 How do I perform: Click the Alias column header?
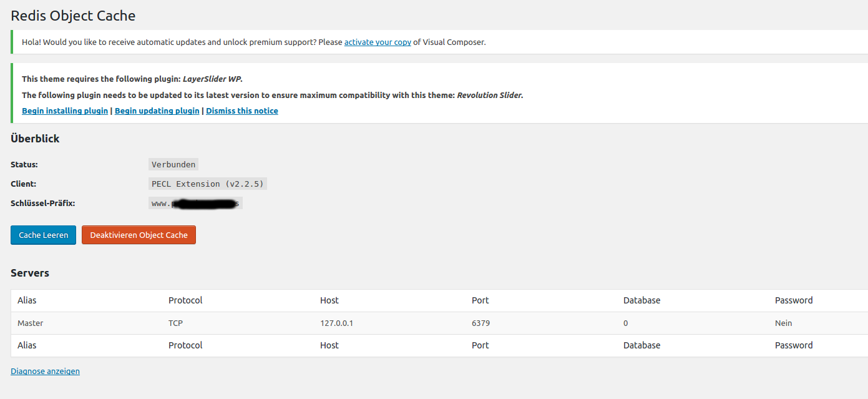(27, 300)
